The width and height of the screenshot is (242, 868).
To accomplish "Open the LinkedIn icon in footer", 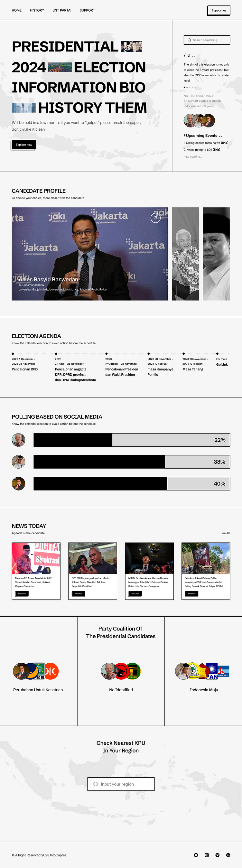I will [x=228, y=855].
